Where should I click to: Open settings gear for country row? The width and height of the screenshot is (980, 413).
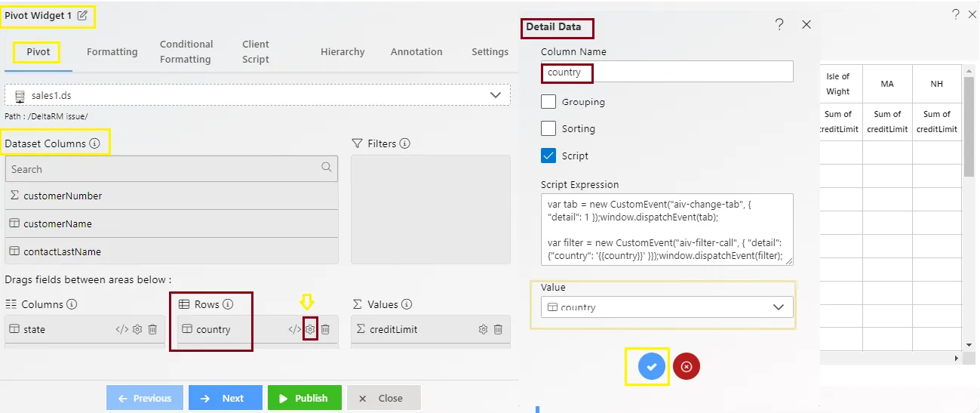[x=310, y=330]
